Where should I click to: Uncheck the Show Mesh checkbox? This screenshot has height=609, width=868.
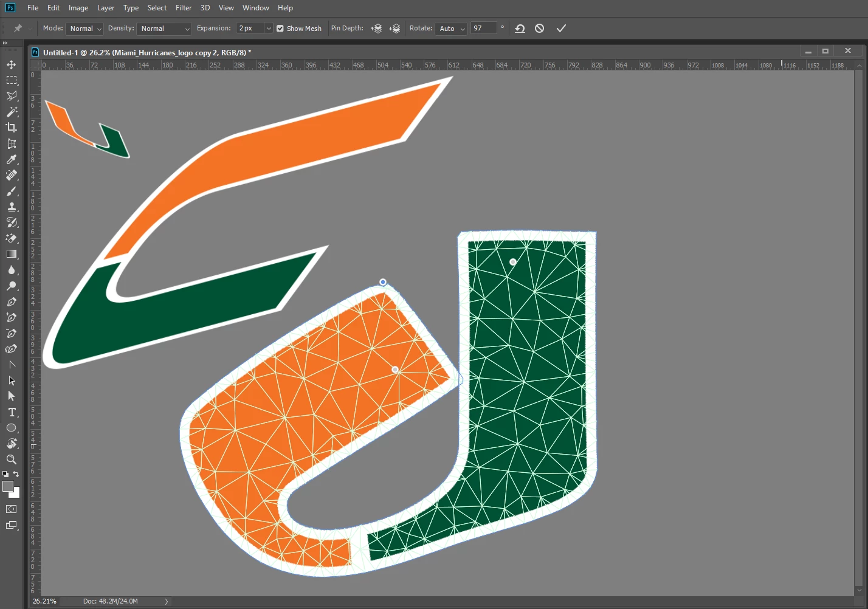[x=280, y=29]
